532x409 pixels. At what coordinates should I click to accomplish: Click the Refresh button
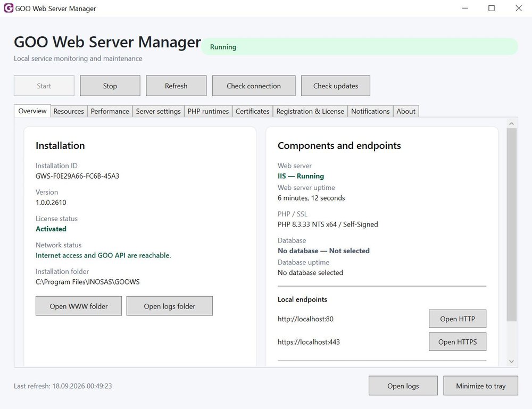coord(176,86)
